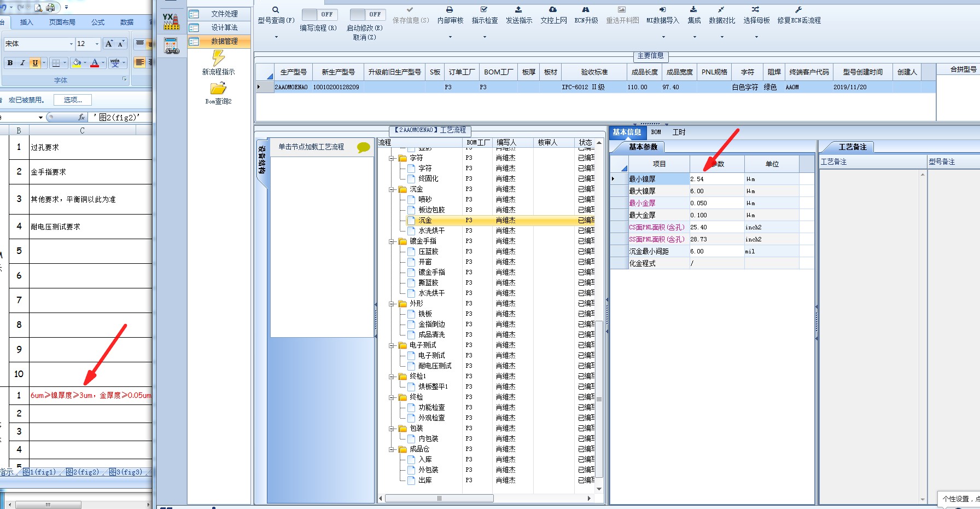The image size is (980, 509).
Task: Select 化金程式 parameter row
Action: click(x=712, y=263)
